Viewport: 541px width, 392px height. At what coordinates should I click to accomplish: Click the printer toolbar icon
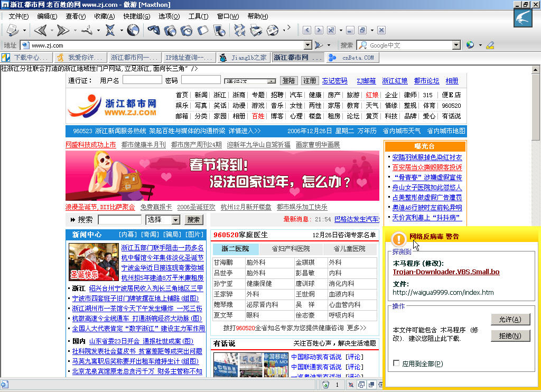[256, 30]
